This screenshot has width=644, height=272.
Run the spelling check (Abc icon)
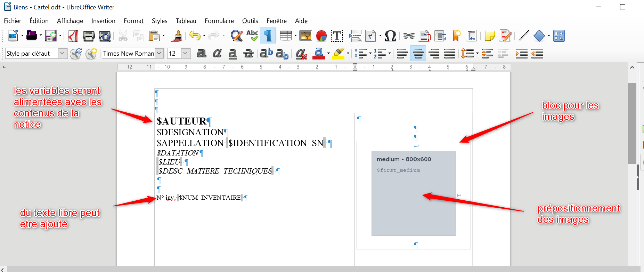click(252, 35)
